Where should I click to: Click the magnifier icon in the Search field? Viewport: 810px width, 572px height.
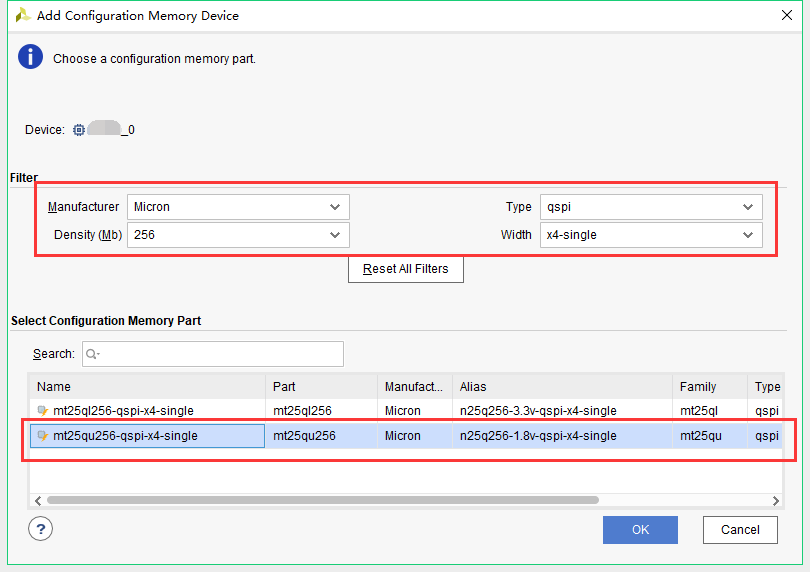tap(92, 354)
